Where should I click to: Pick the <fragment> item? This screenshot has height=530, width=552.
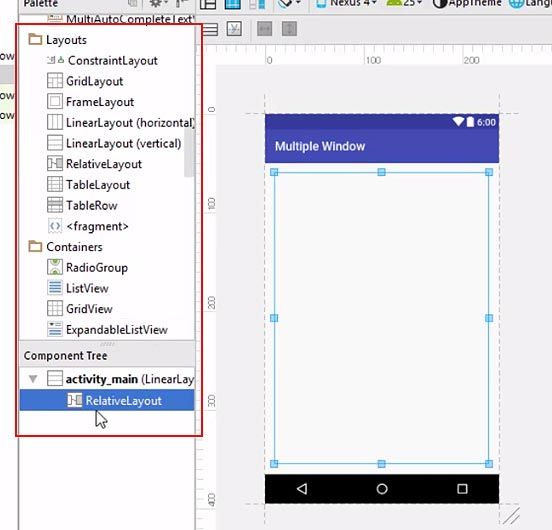click(x=88, y=226)
